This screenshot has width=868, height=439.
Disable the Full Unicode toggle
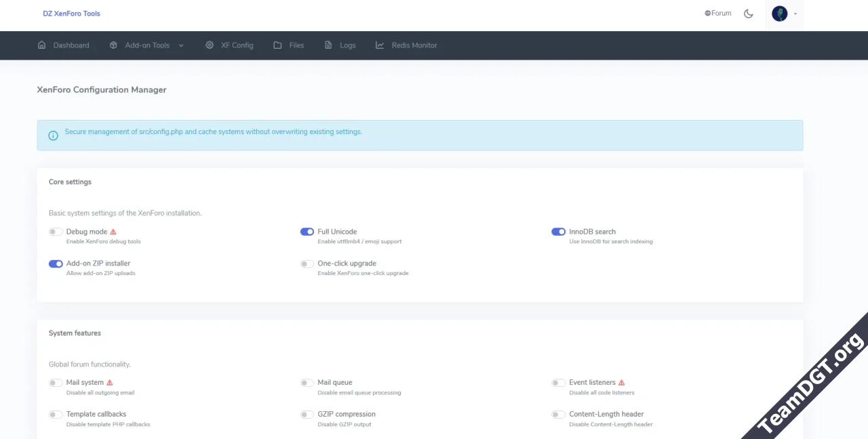coord(307,232)
